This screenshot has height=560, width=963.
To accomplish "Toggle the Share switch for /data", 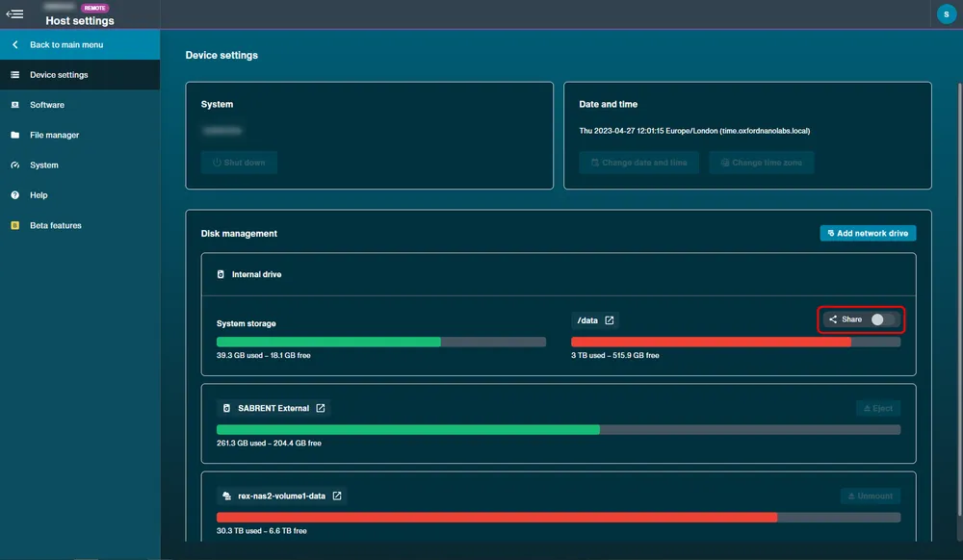I will click(x=882, y=319).
